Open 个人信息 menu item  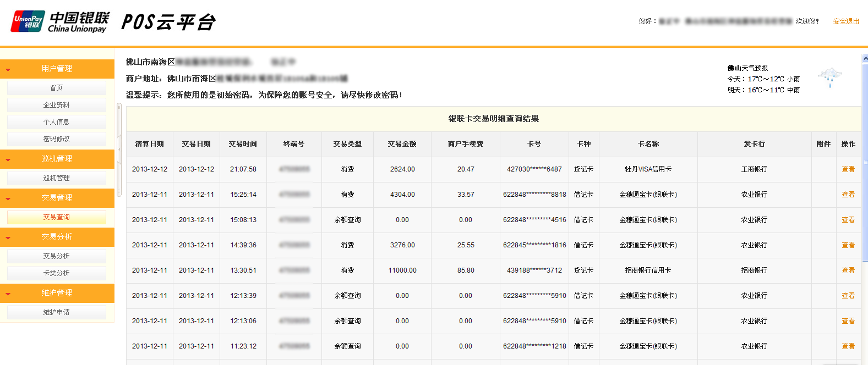click(x=57, y=122)
